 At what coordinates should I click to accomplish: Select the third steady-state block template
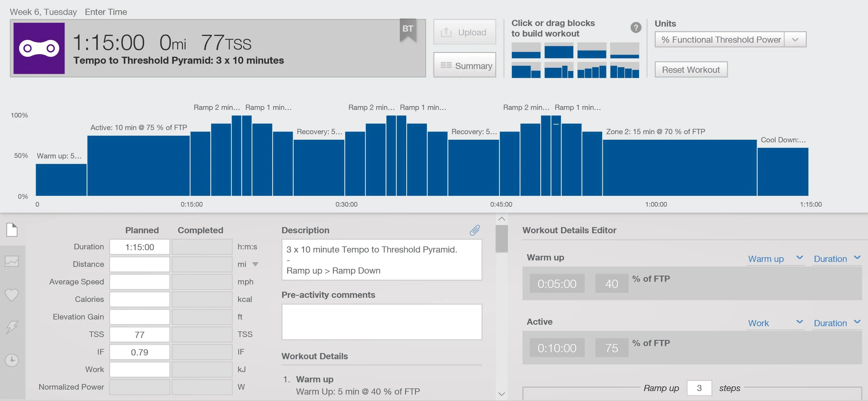point(591,51)
